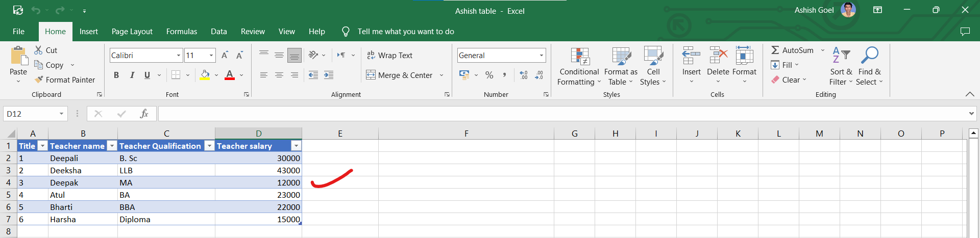Click the Conditional Formatting icon
Image resolution: width=980 pixels, height=238 pixels.
tap(579, 57)
